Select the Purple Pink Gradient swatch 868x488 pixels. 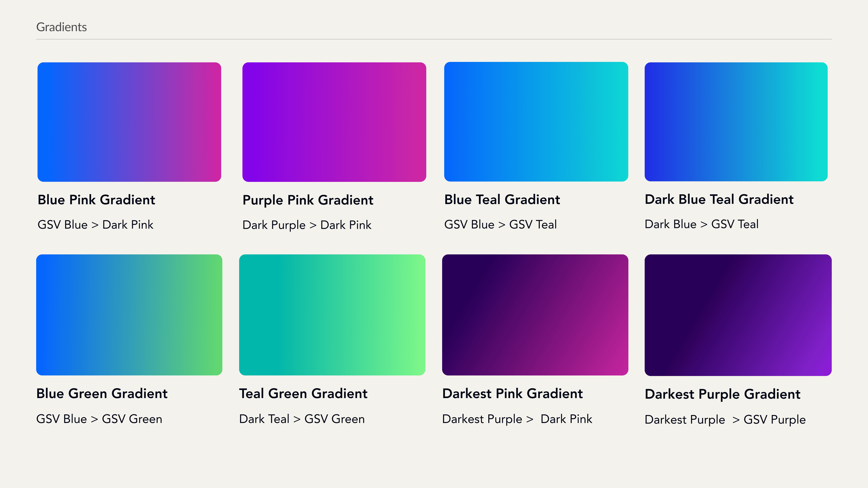[x=334, y=122]
